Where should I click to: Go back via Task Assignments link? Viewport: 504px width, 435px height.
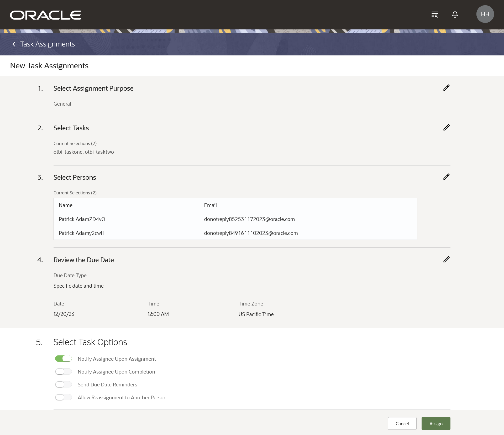coord(48,44)
